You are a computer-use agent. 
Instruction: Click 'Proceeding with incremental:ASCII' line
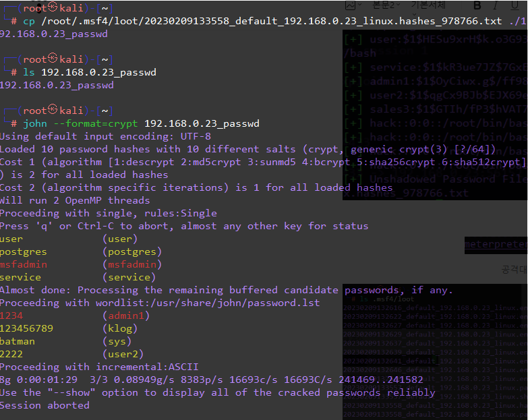[x=99, y=367]
